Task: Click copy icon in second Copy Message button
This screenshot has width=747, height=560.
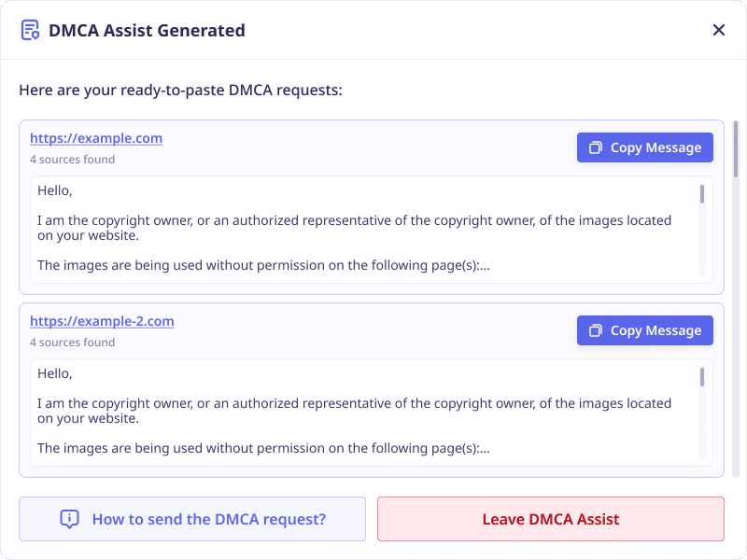Action: [x=596, y=330]
